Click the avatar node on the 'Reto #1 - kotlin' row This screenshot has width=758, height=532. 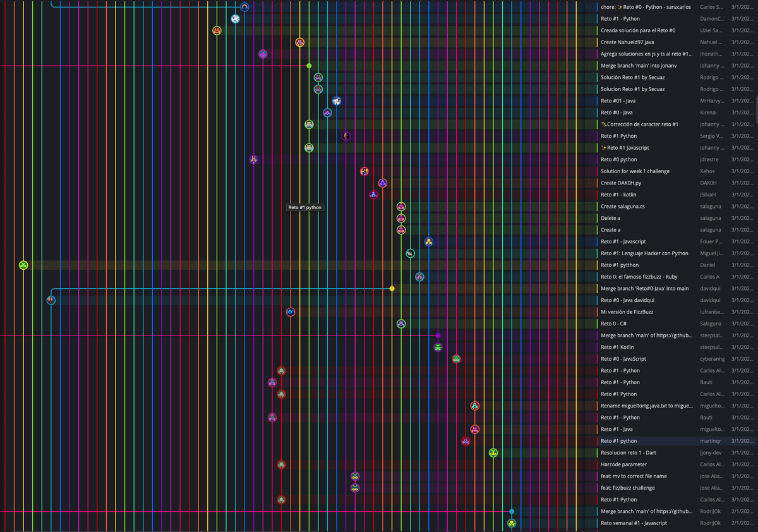[x=373, y=195]
